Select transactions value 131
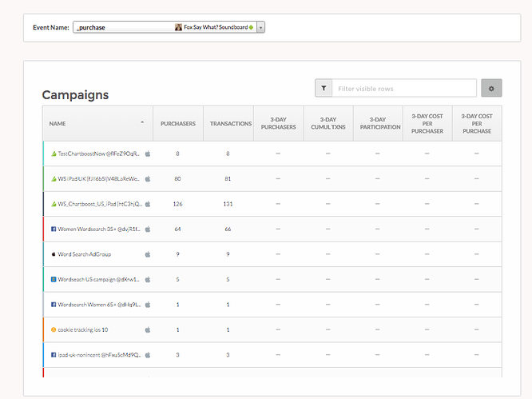The image size is (532, 399). coord(228,204)
